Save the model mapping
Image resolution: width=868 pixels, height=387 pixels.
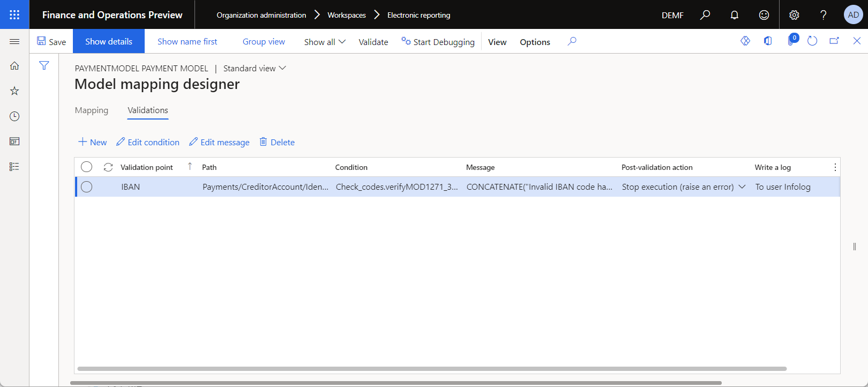pos(51,41)
